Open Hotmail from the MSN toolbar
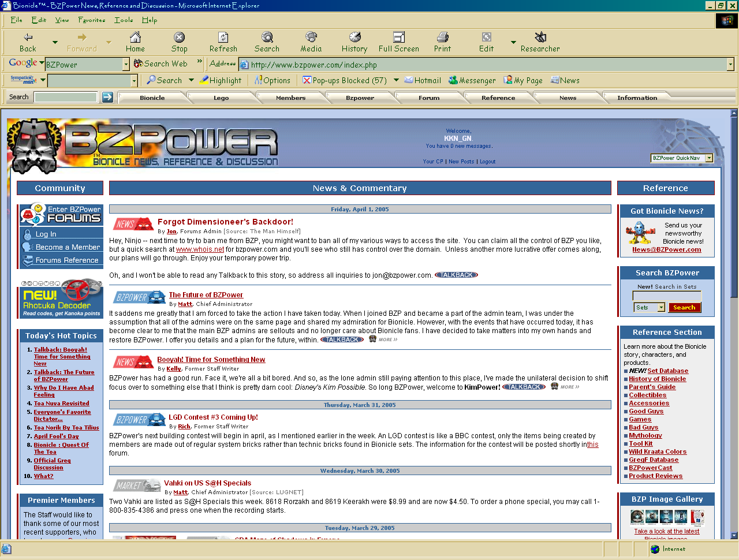This screenshot has height=560, width=739. coord(423,80)
